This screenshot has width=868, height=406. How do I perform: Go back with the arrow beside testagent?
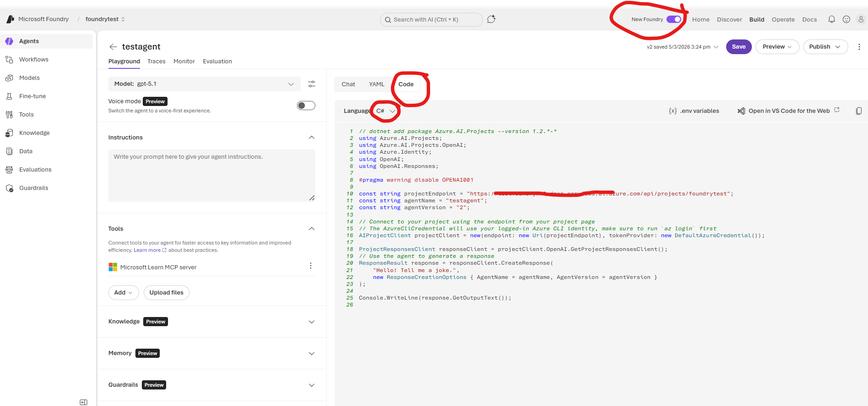113,47
